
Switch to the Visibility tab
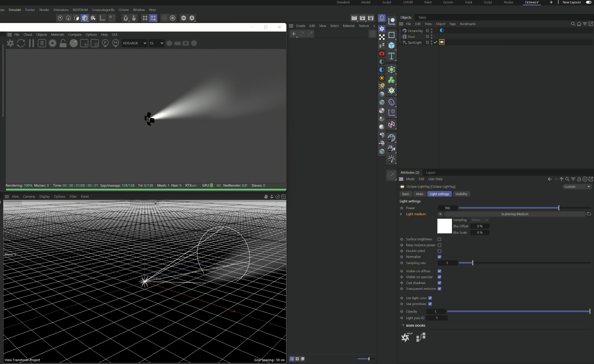461,194
